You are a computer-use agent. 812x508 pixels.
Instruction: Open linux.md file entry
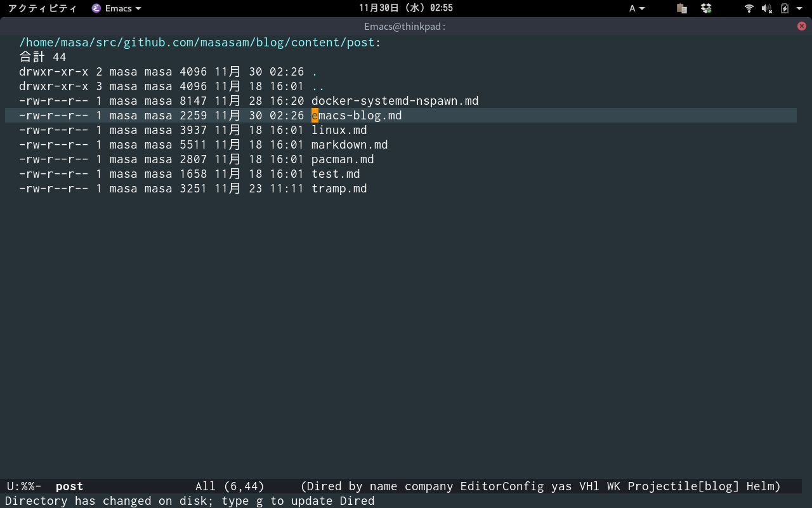339,130
